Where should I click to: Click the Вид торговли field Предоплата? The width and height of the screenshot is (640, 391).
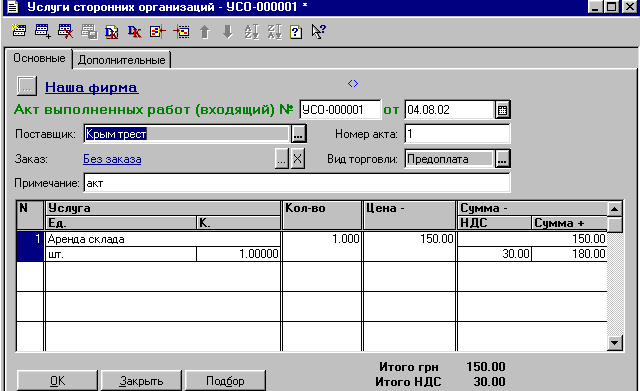449,159
